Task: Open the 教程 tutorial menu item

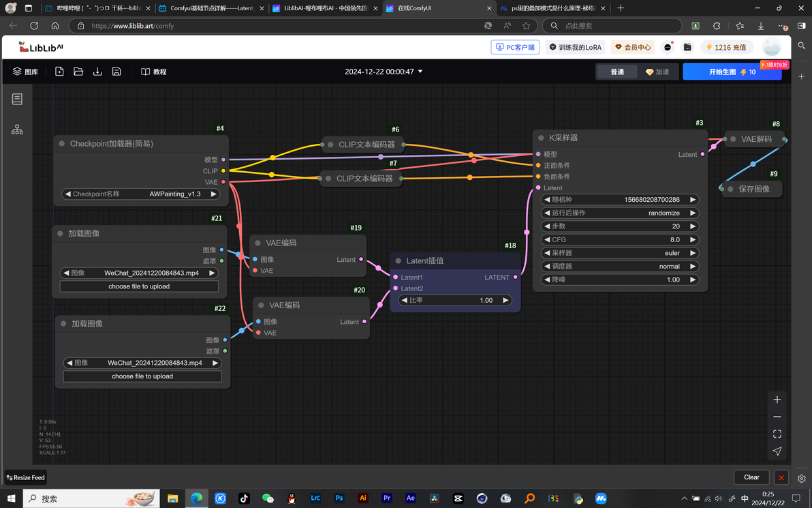Action: pyautogui.click(x=154, y=72)
